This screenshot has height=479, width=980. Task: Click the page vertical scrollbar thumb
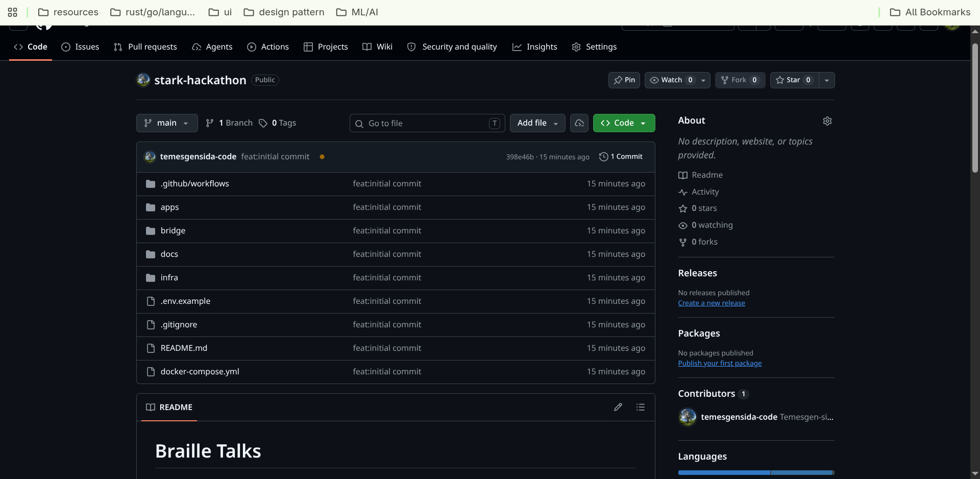975,107
